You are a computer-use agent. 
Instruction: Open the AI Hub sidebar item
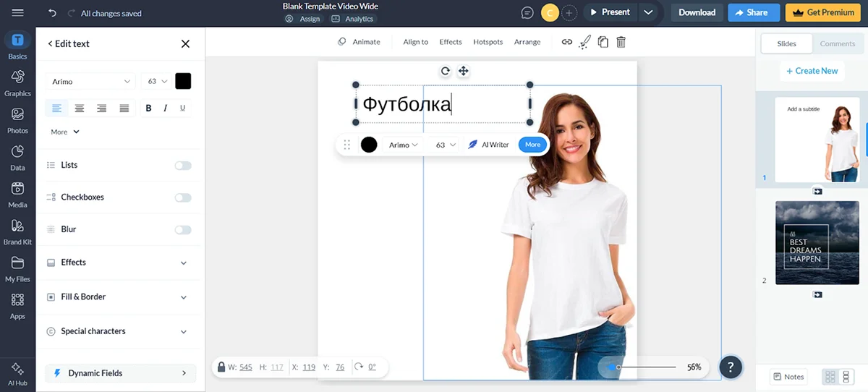(x=17, y=374)
